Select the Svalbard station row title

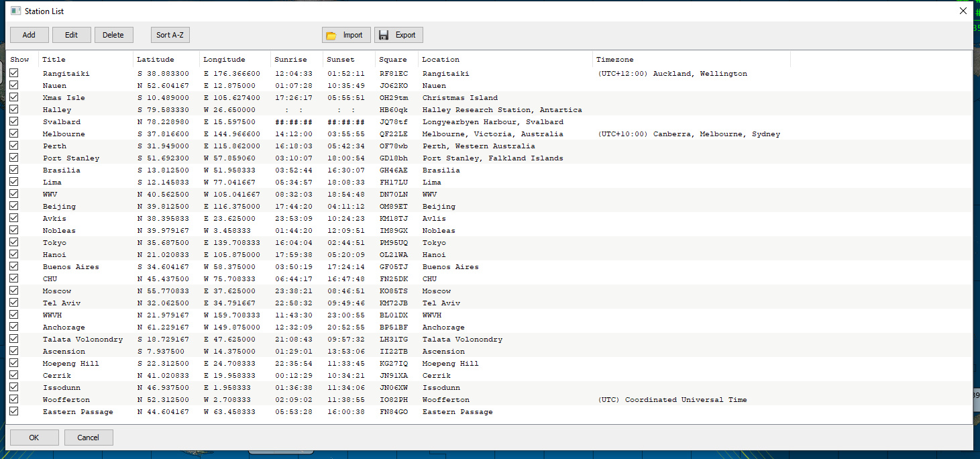point(62,122)
